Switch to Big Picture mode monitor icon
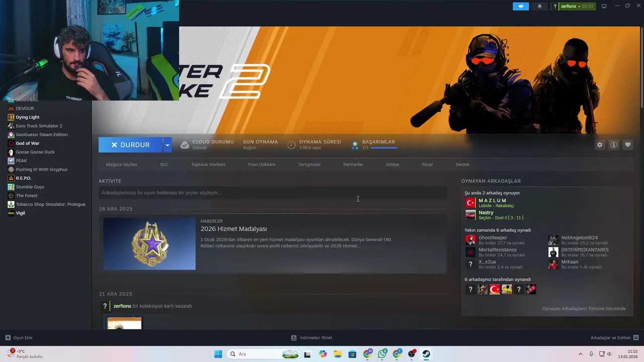This screenshot has width=644, height=362. point(604,6)
